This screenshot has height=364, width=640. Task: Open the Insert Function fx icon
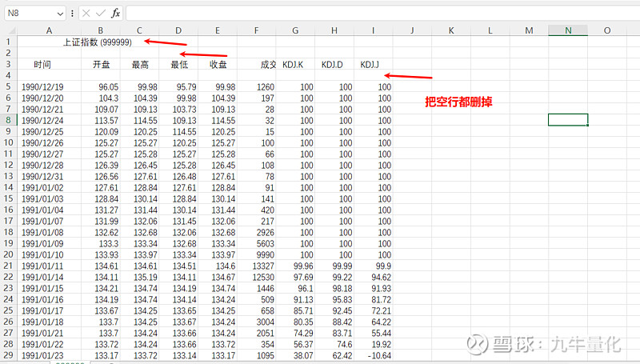point(115,13)
